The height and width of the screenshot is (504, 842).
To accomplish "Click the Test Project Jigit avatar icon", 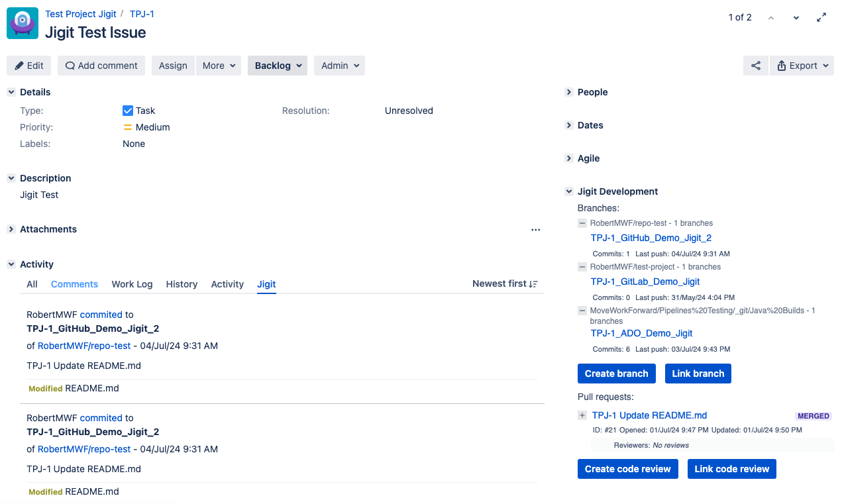I will click(x=23, y=23).
